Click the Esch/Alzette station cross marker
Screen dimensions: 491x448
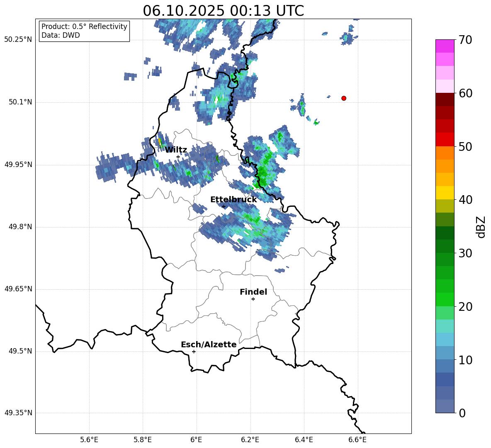click(x=194, y=351)
